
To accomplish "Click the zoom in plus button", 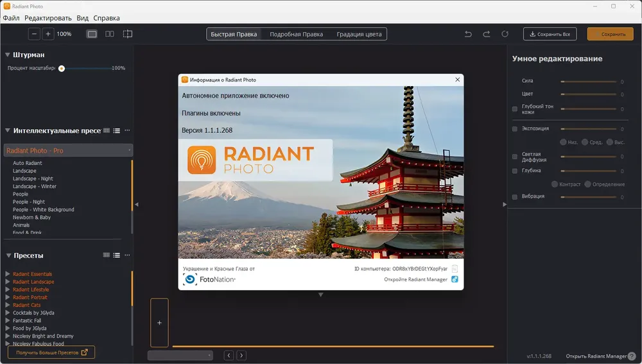I will tap(48, 34).
